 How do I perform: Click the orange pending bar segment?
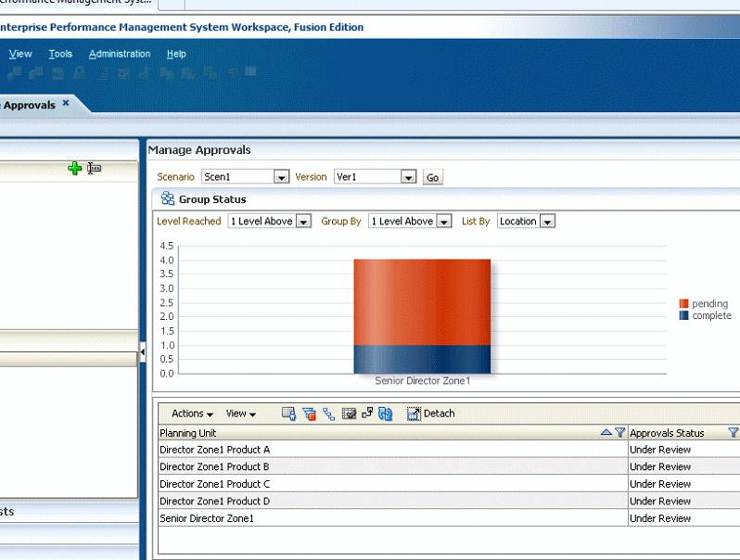[422, 301]
